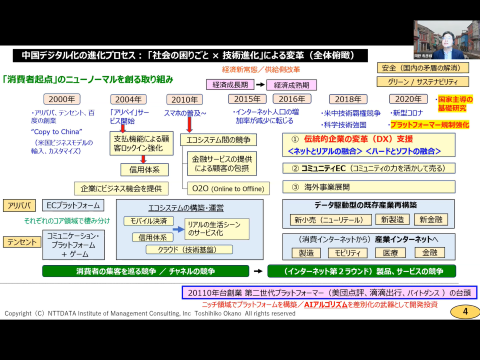Click the 2000年 year box

pyautogui.click(x=62, y=99)
